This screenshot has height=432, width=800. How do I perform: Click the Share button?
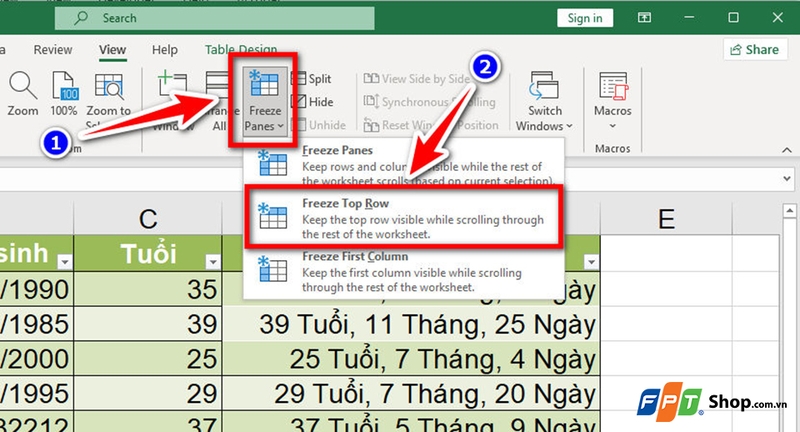click(755, 49)
